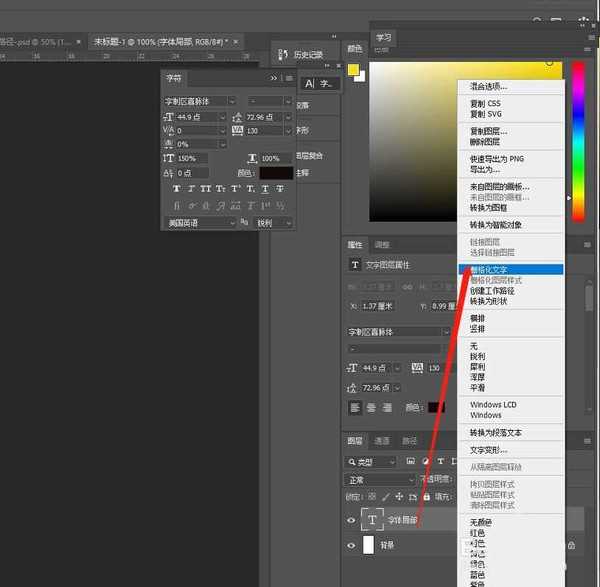Toggle visibility of the 背景 layer
The width and height of the screenshot is (600, 587).
[351, 545]
